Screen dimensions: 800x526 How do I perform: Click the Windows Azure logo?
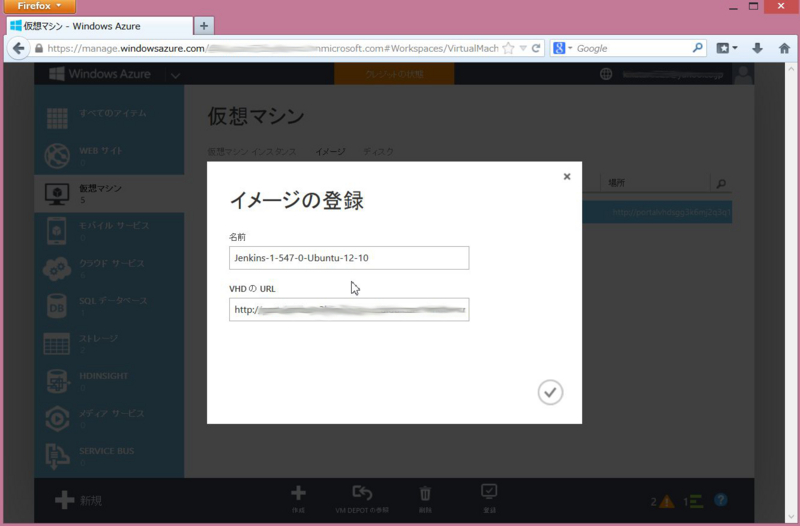pyautogui.click(x=100, y=74)
